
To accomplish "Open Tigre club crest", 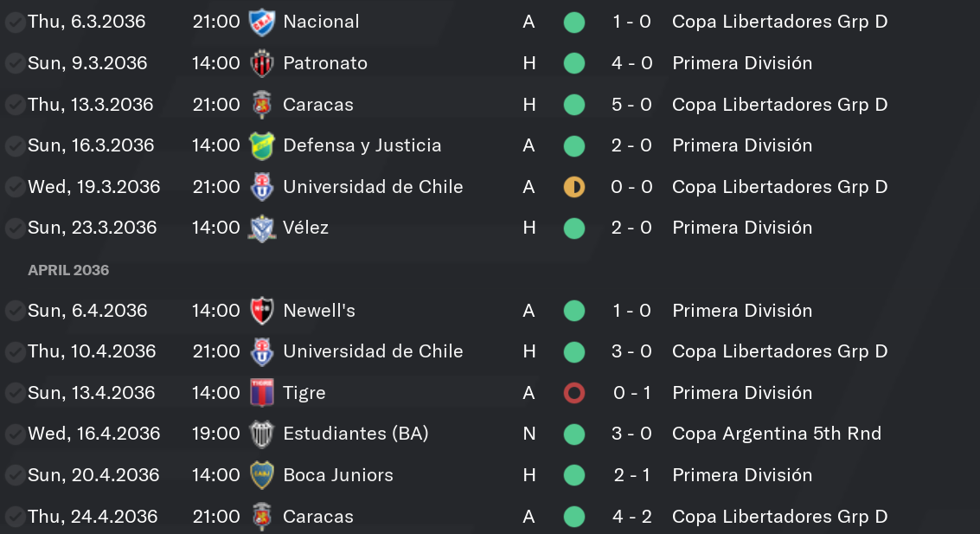I will pos(261,393).
